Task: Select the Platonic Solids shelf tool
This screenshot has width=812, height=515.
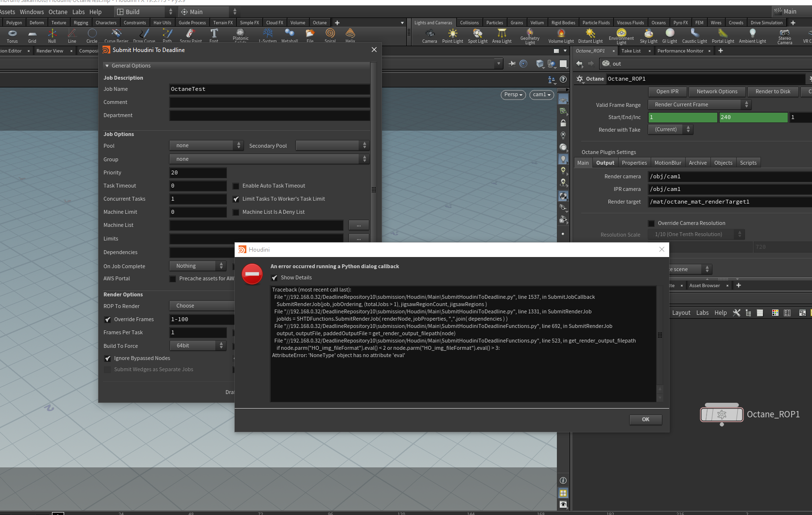Action: click(x=241, y=35)
